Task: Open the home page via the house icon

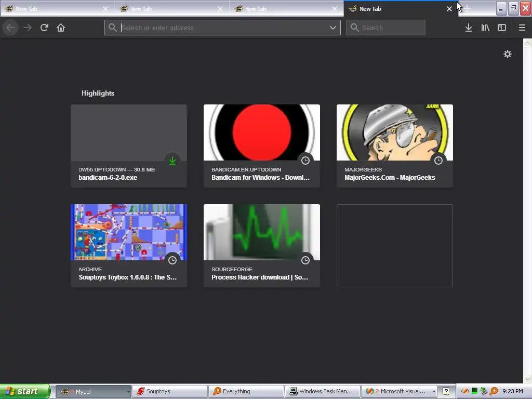Action: (61, 28)
